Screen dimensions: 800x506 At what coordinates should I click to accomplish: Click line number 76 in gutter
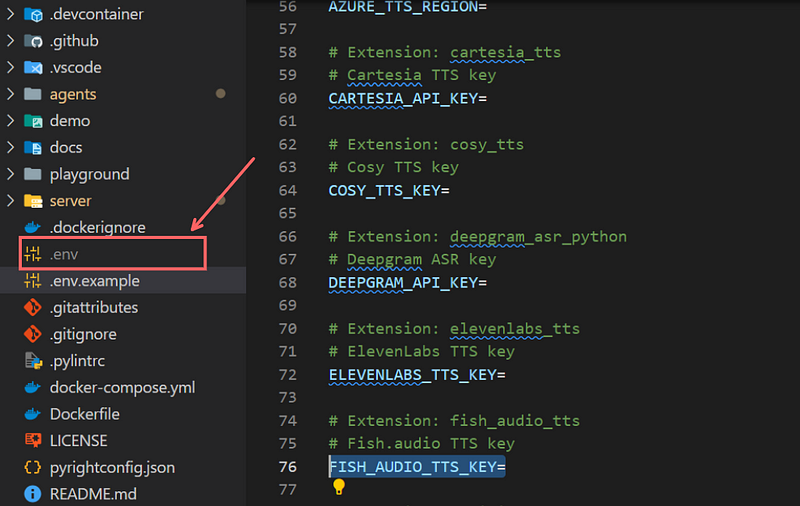[x=288, y=467]
